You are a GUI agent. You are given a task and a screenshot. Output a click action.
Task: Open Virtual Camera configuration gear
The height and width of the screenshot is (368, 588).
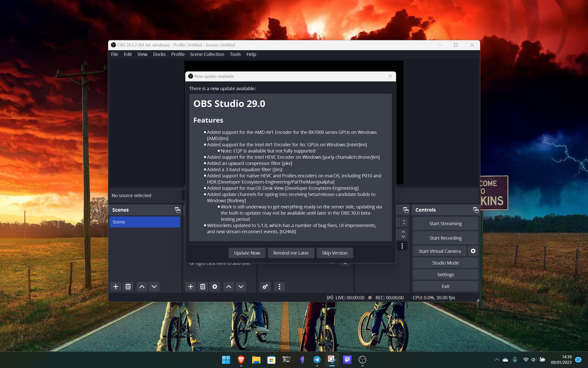click(473, 251)
